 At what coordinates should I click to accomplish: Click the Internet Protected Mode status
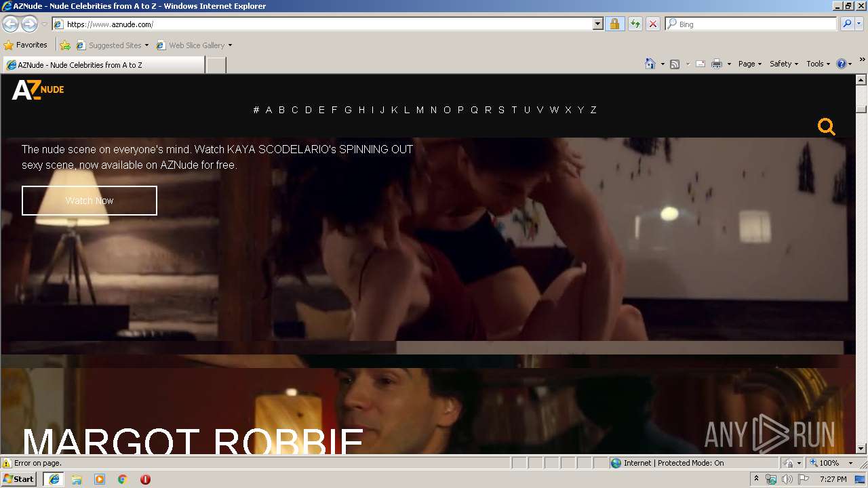667,463
